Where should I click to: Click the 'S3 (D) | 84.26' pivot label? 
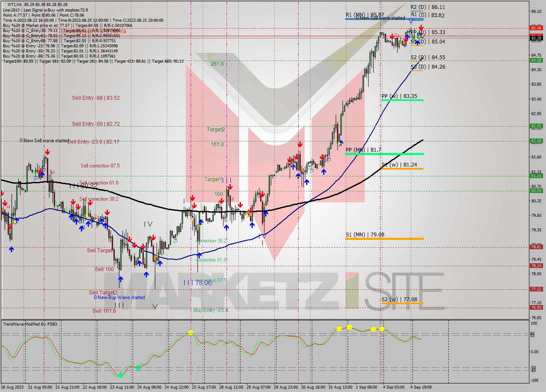427,67
